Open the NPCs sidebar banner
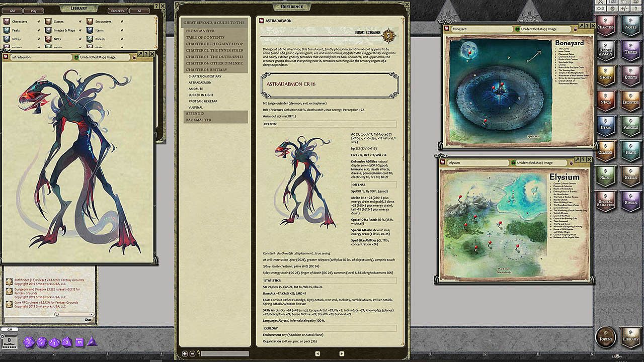Image resolution: width=644 pixels, height=362 pixels. coord(606,101)
